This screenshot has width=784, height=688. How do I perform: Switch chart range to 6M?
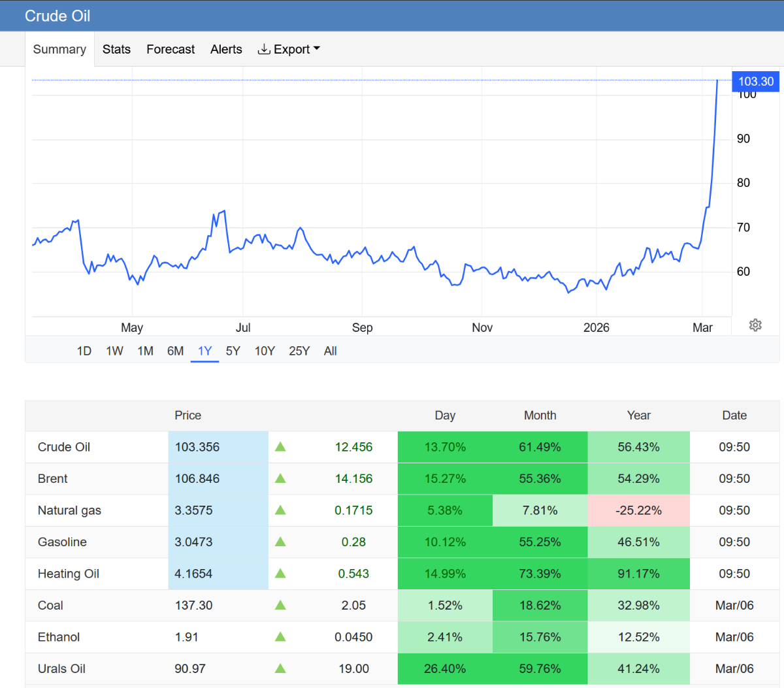point(175,352)
